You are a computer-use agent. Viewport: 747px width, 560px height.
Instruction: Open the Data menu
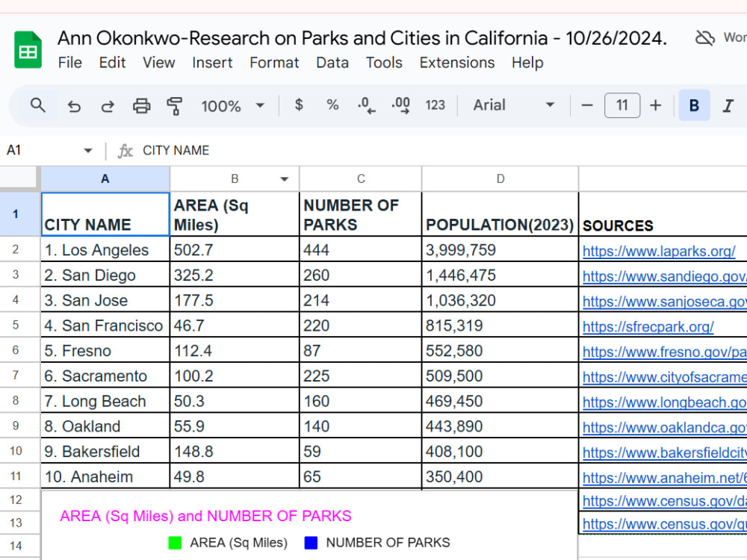[332, 63]
